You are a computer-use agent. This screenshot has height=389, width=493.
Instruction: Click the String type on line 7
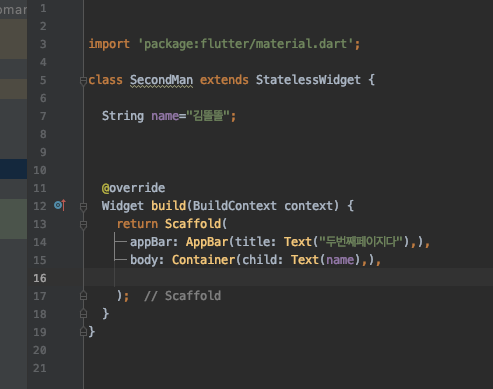123,116
